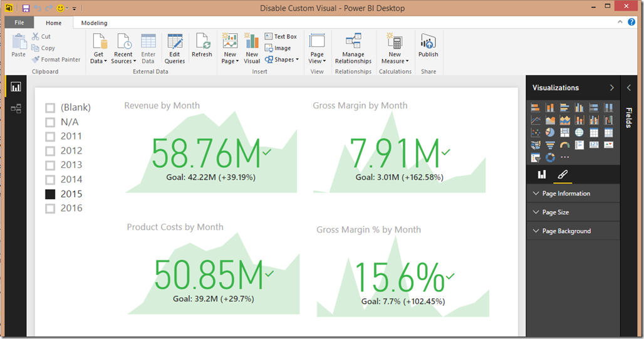644x339 pixels.
Task: Check the (Blank) slicer checkbox
Action: click(x=50, y=108)
